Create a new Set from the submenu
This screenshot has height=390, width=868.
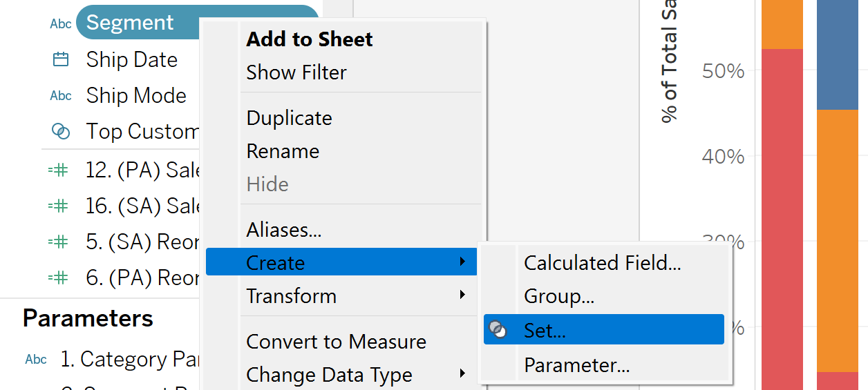coord(545,330)
